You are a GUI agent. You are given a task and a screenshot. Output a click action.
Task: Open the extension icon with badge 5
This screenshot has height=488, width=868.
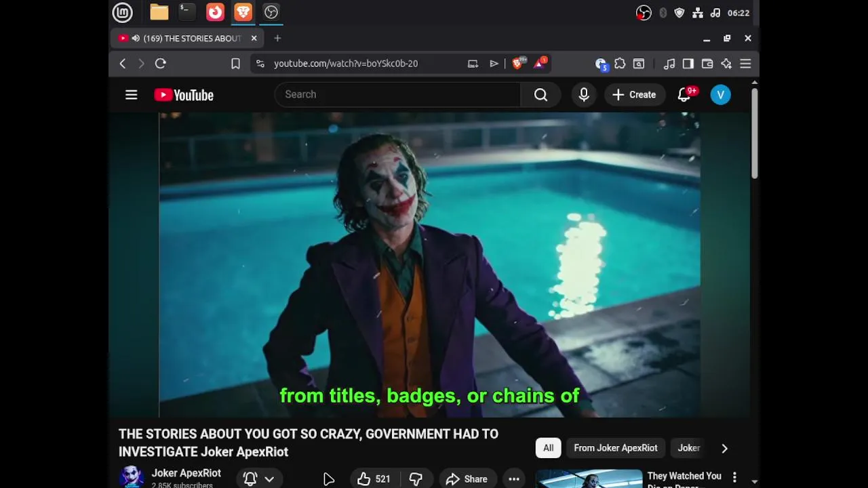tap(601, 64)
